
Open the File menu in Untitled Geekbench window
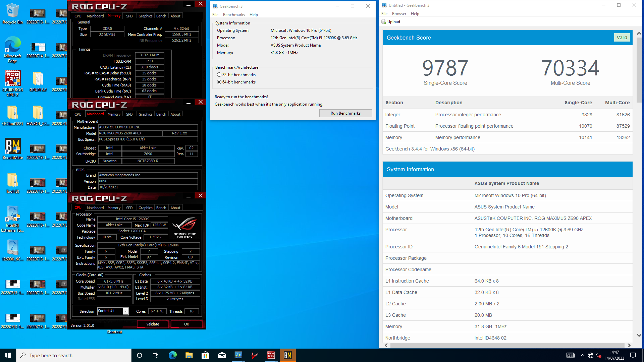384,14
